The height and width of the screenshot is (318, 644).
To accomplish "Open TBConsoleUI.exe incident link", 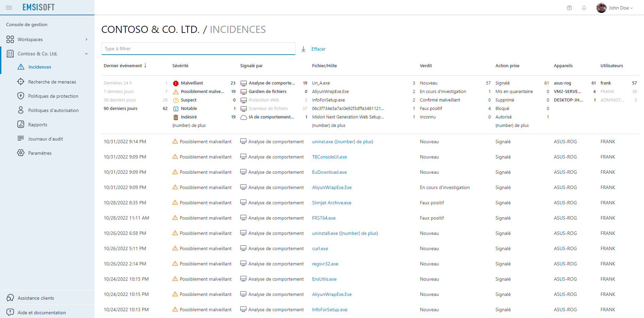I will click(329, 157).
